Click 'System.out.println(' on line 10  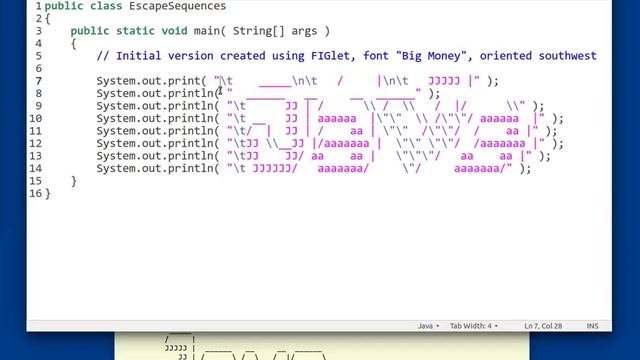158,118
